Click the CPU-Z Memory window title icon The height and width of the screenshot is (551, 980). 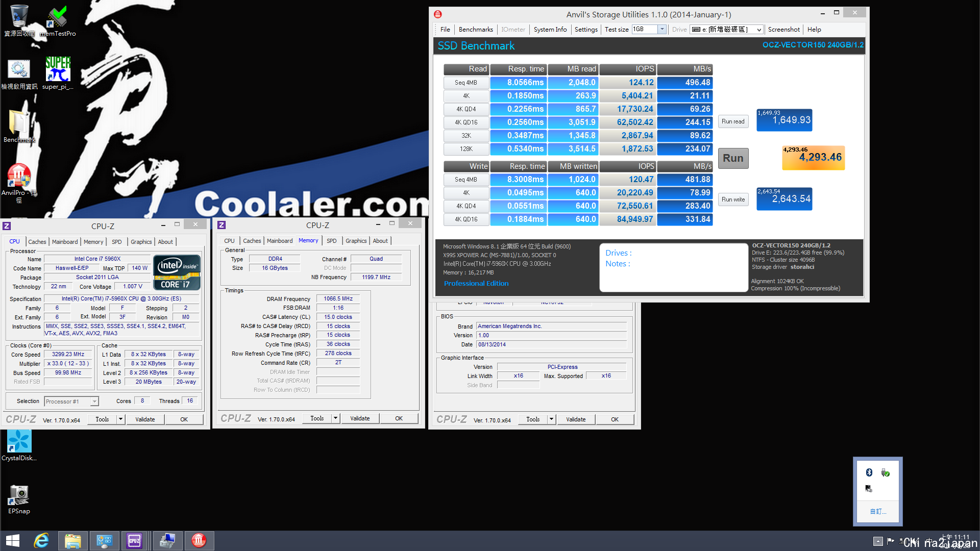pyautogui.click(x=222, y=225)
